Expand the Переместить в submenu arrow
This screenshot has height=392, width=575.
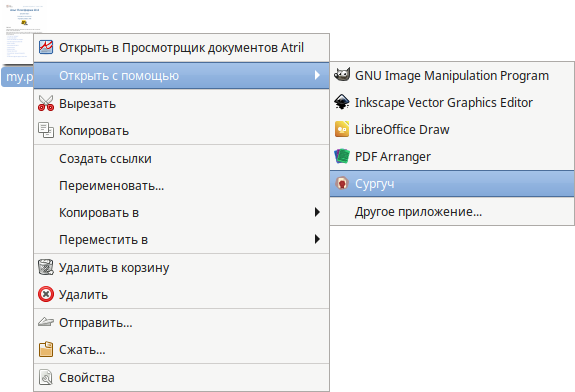pos(317,239)
